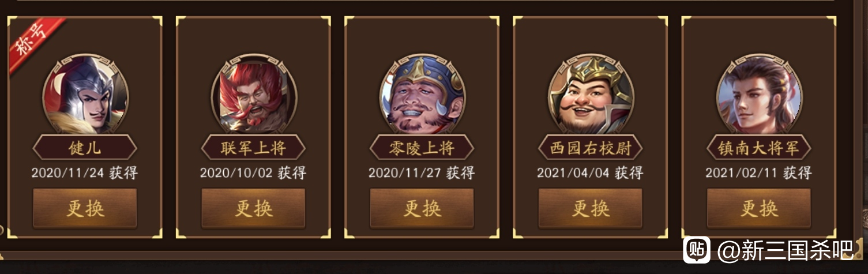Tap the 零陵上将 title label
This screenshot has height=274, width=868.
click(422, 148)
